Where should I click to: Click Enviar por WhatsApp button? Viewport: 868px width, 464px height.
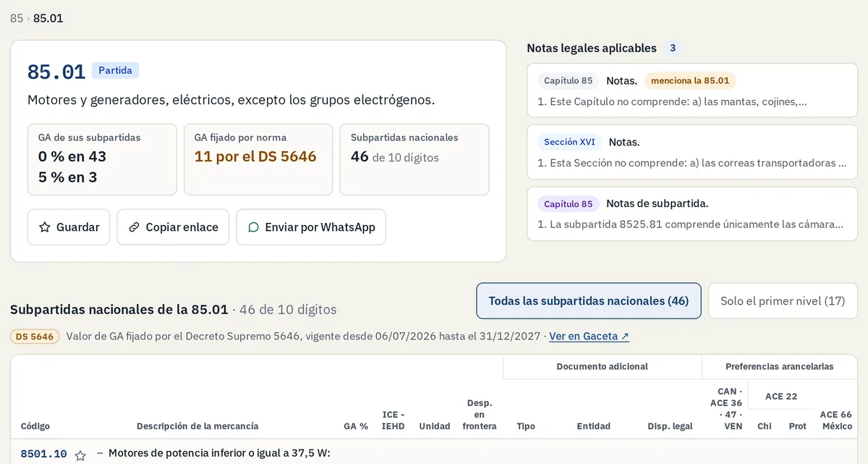pos(311,227)
